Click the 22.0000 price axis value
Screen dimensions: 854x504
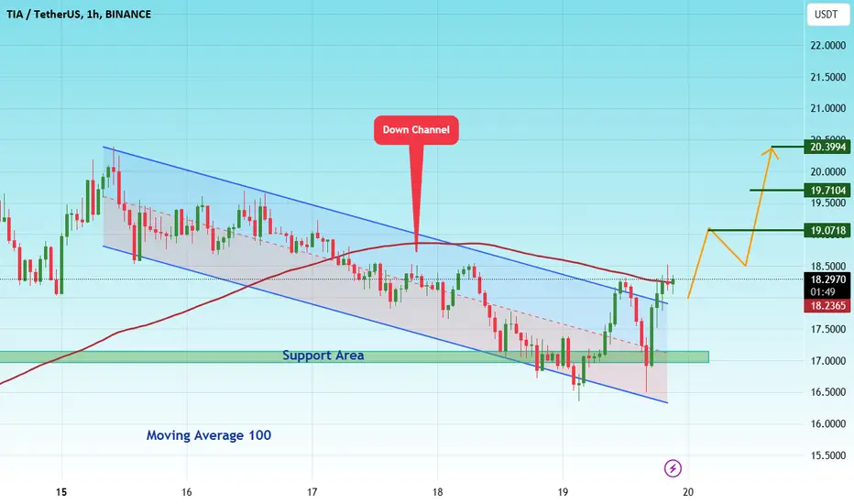pyautogui.click(x=827, y=46)
